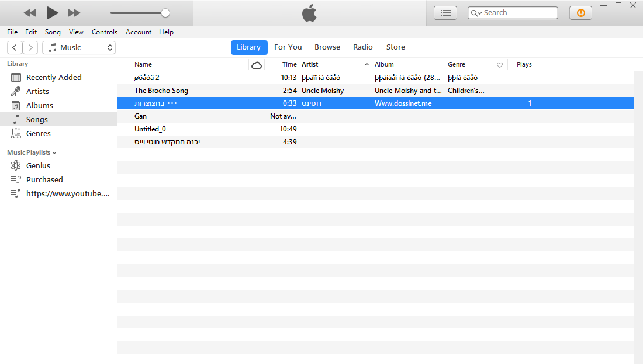The width and height of the screenshot is (643, 364).
Task: Open the three-dot options on the selected song
Action: (x=172, y=103)
